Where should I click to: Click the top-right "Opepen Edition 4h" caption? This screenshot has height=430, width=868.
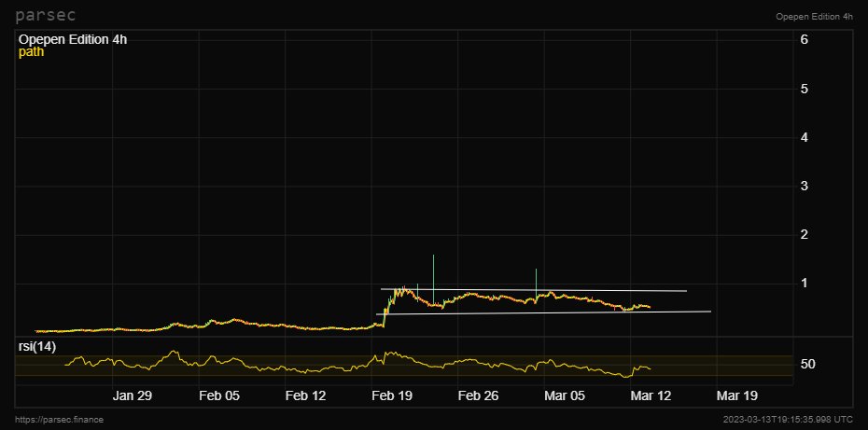pyautogui.click(x=814, y=17)
